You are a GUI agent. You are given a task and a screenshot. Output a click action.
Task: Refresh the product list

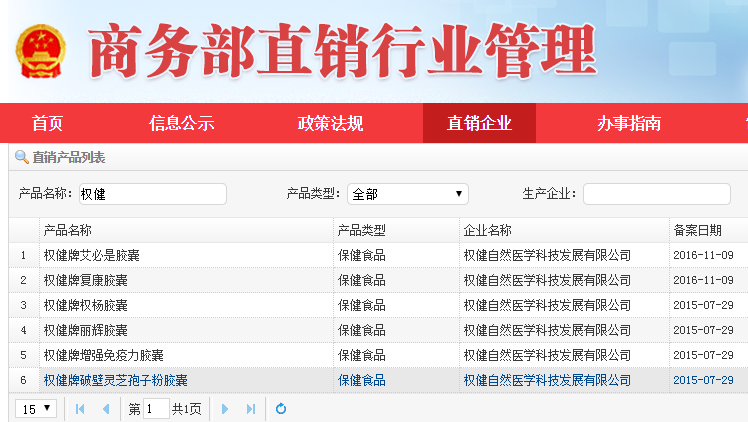tap(281, 409)
